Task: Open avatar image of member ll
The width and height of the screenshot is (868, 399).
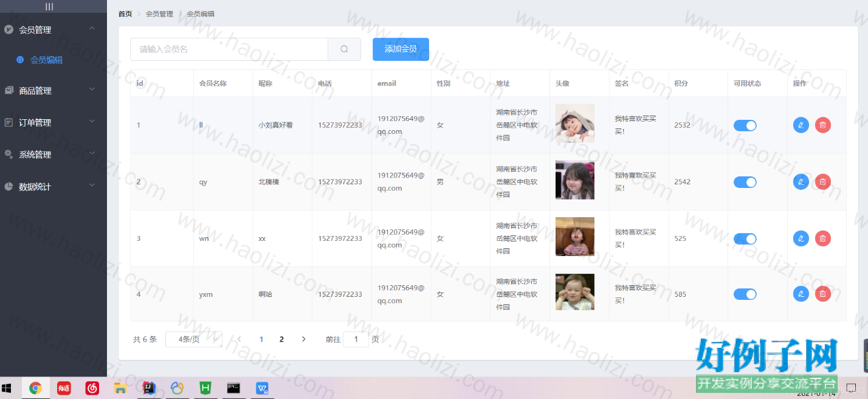Action: point(575,123)
